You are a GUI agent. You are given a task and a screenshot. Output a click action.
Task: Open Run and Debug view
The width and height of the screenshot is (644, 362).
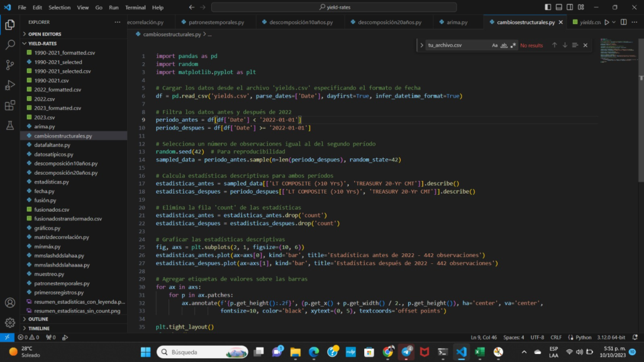10,85
